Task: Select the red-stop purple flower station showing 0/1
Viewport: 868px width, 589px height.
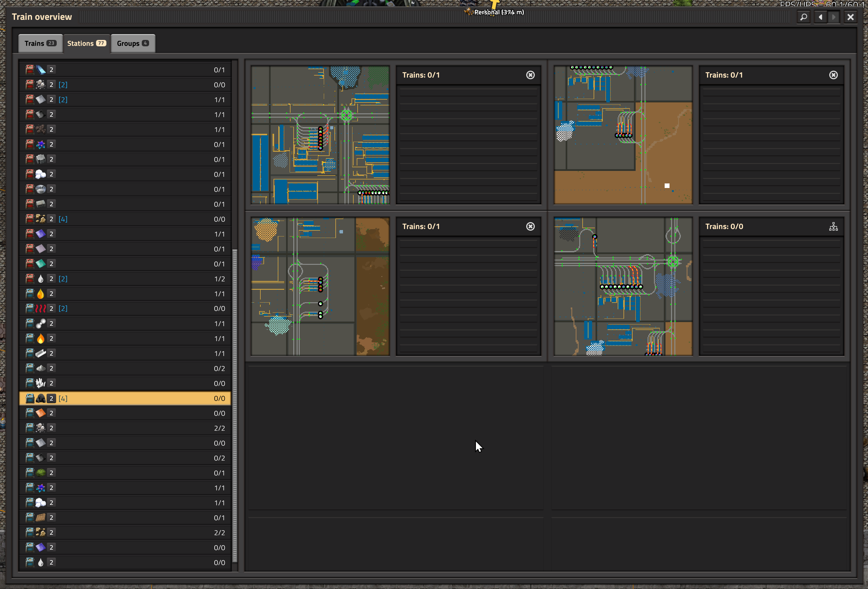Action: tap(125, 144)
